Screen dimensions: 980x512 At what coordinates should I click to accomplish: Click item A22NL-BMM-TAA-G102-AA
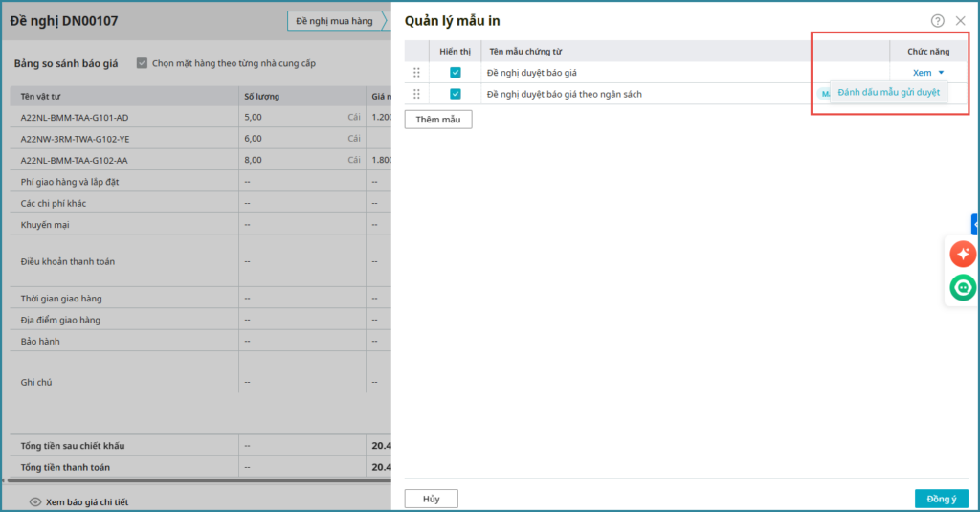(x=74, y=160)
